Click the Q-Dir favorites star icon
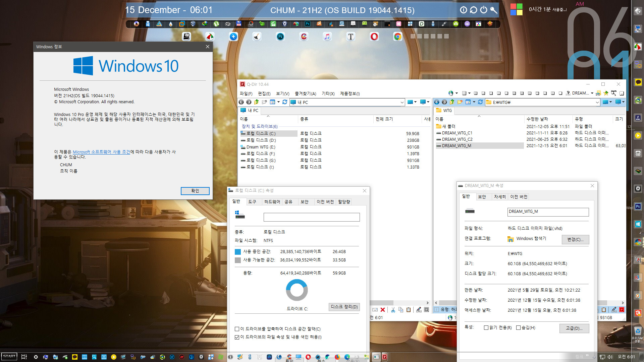Image resolution: width=644 pixels, height=362 pixels. click(606, 93)
